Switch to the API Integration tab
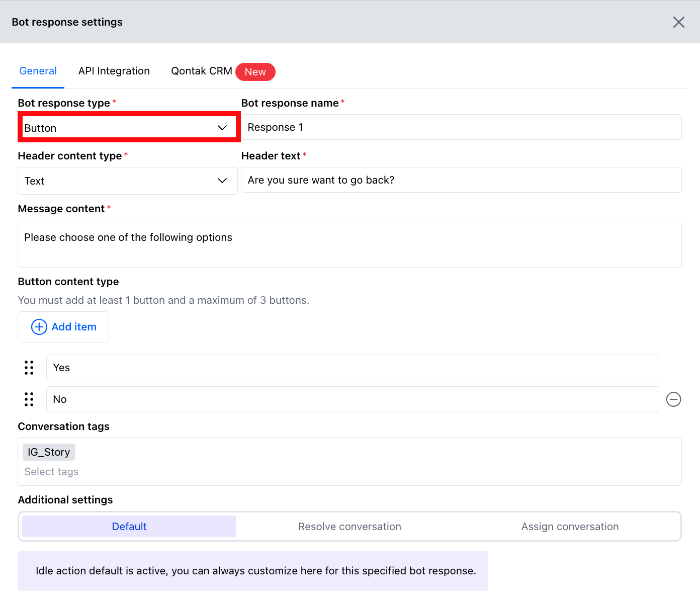This screenshot has width=700, height=601. (114, 71)
